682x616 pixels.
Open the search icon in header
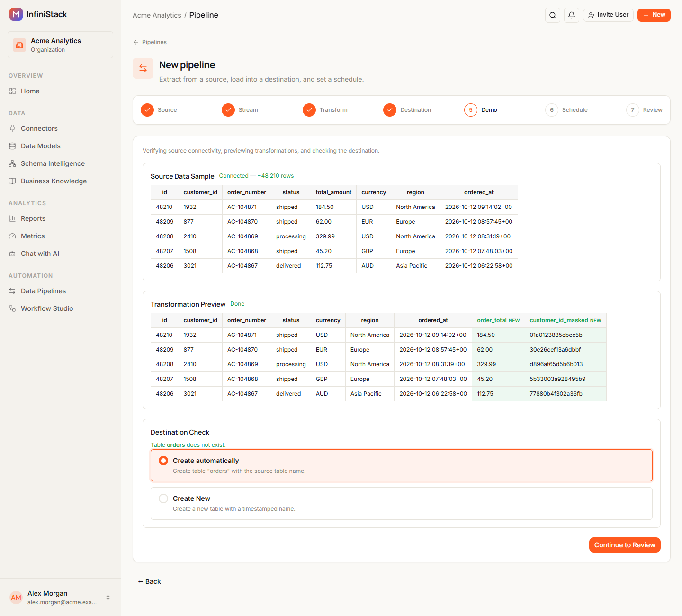(x=553, y=15)
